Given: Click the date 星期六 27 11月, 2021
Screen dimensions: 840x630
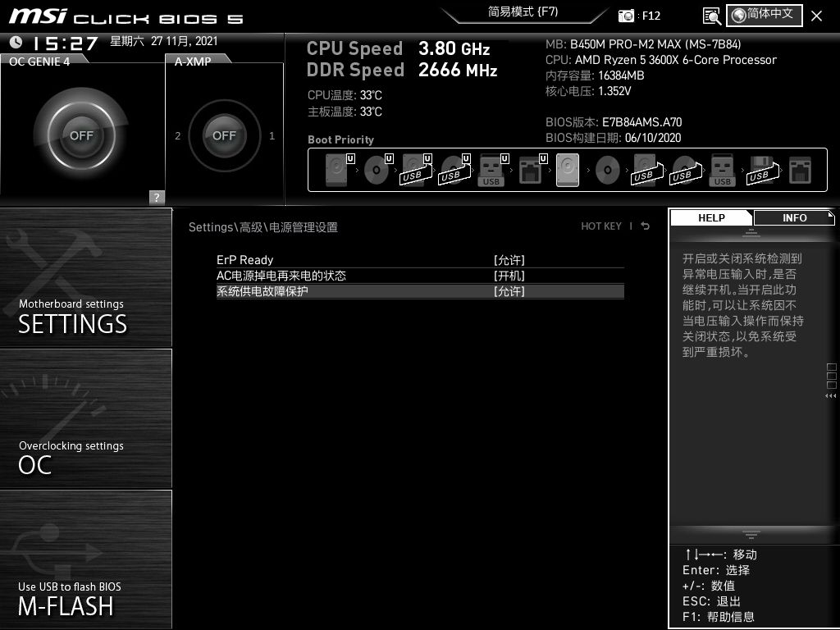Looking at the screenshot, I should click(x=163, y=41).
